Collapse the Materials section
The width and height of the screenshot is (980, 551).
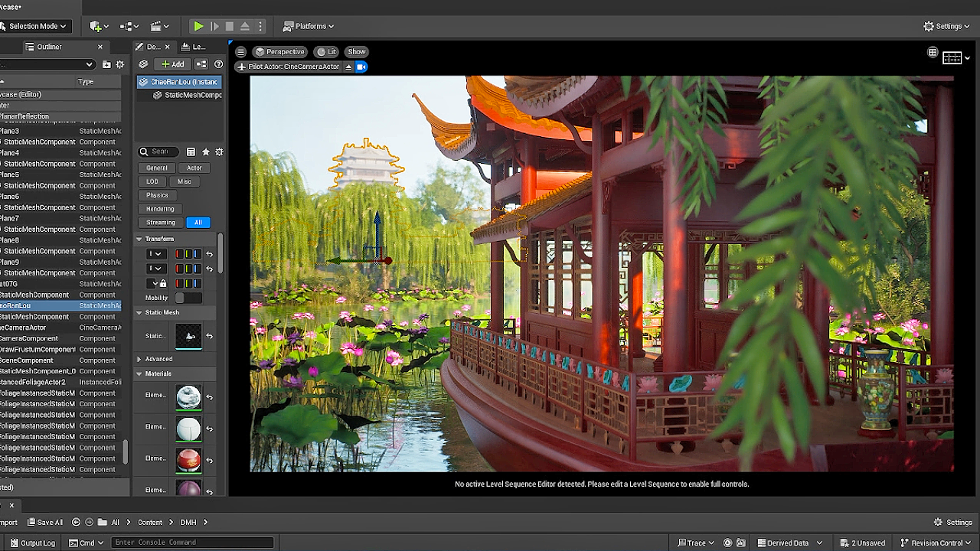[139, 373]
